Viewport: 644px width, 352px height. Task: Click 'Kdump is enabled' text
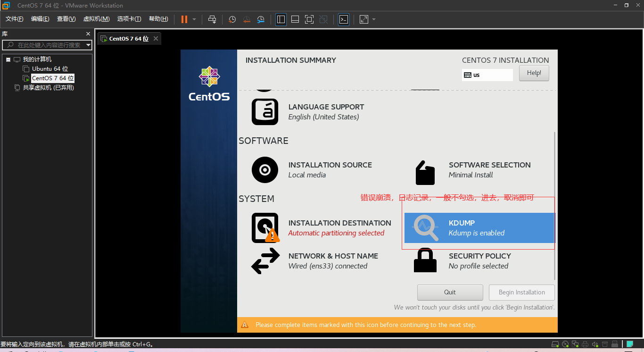pos(477,233)
